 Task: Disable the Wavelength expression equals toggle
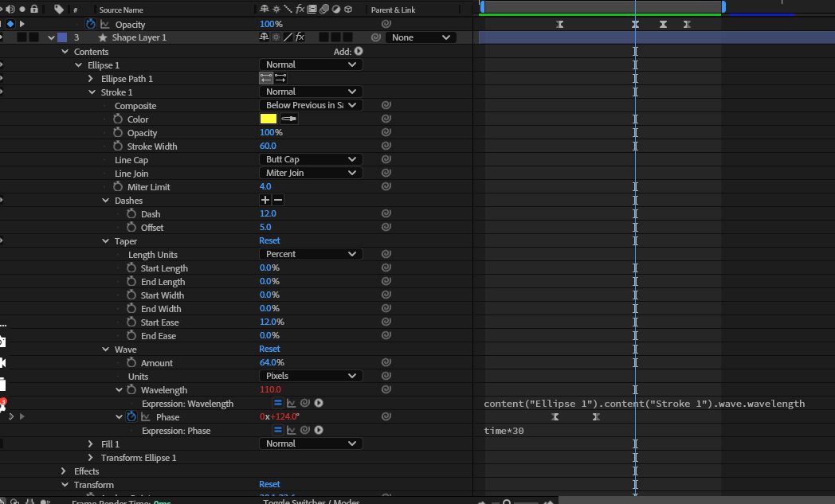tap(278, 403)
